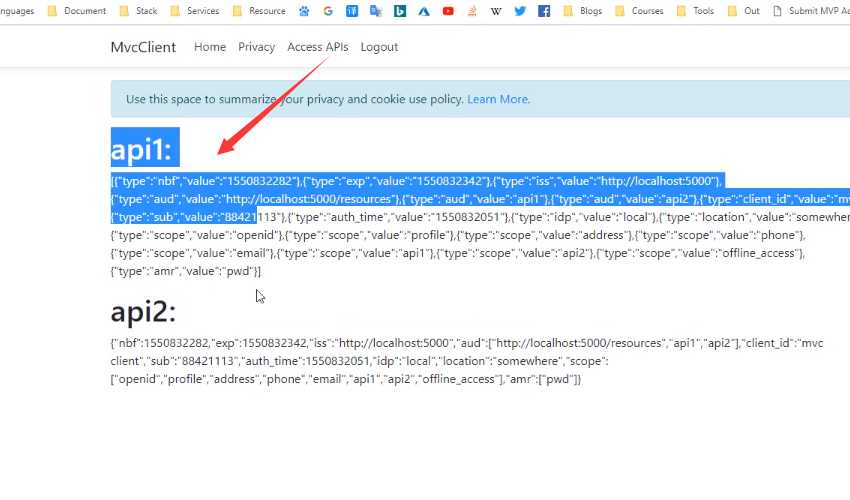Open the translate bookmark icon
Image resolution: width=850 pixels, height=500 pixels.
pos(376,11)
